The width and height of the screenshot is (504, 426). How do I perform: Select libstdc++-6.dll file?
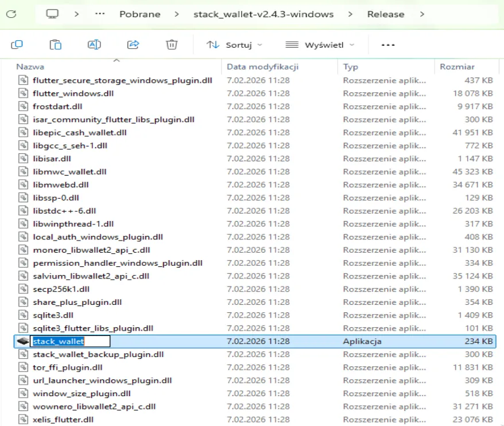click(x=64, y=211)
